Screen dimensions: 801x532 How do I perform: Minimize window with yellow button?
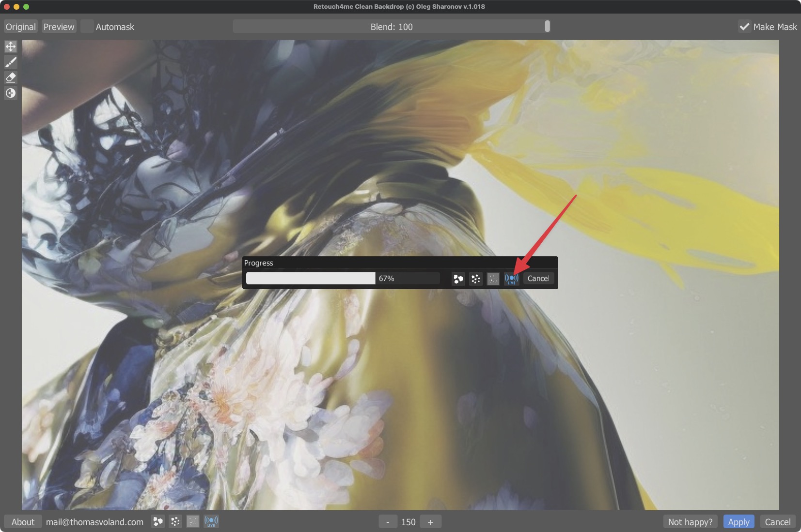(16, 7)
